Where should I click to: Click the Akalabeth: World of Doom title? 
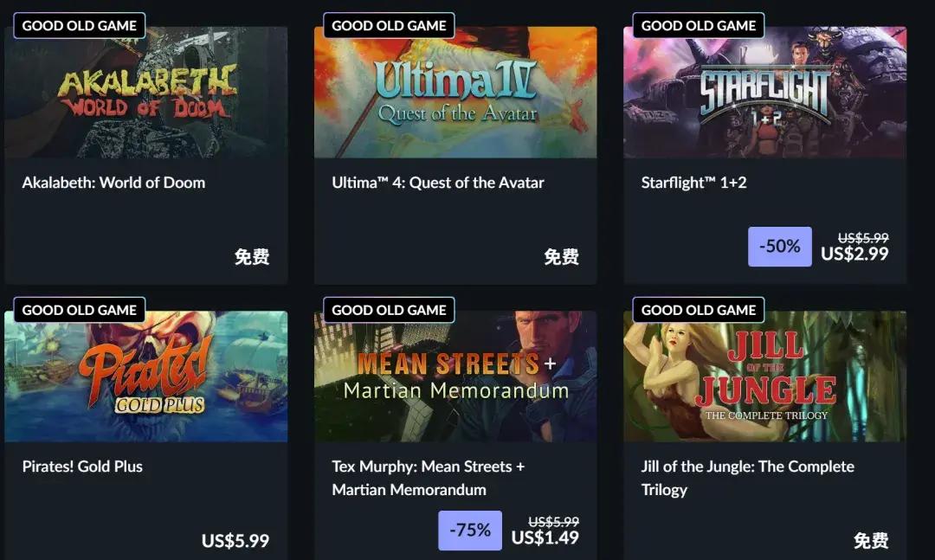(x=113, y=183)
